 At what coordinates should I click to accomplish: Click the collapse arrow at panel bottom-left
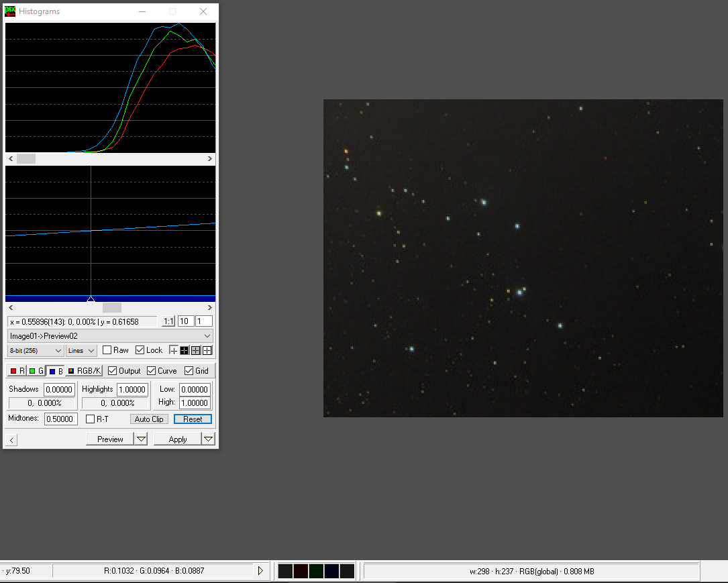12,440
